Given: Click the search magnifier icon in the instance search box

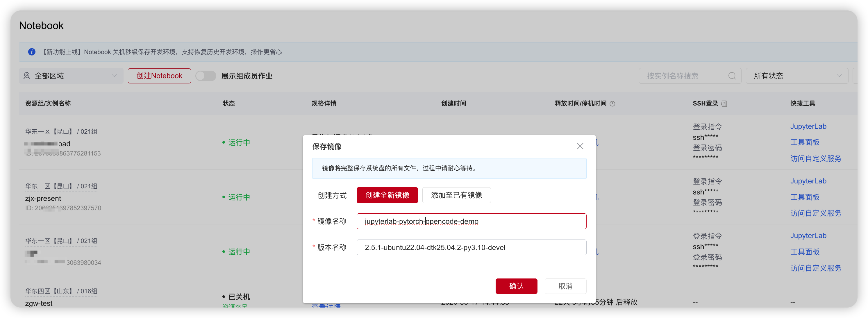Looking at the screenshot, I should coord(732,76).
